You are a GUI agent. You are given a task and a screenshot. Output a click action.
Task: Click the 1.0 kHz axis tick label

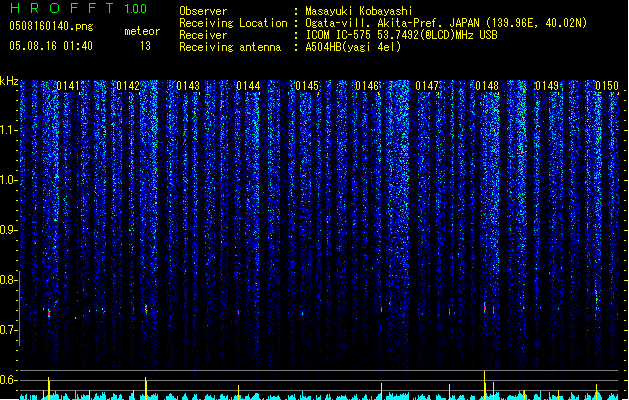tap(8, 180)
